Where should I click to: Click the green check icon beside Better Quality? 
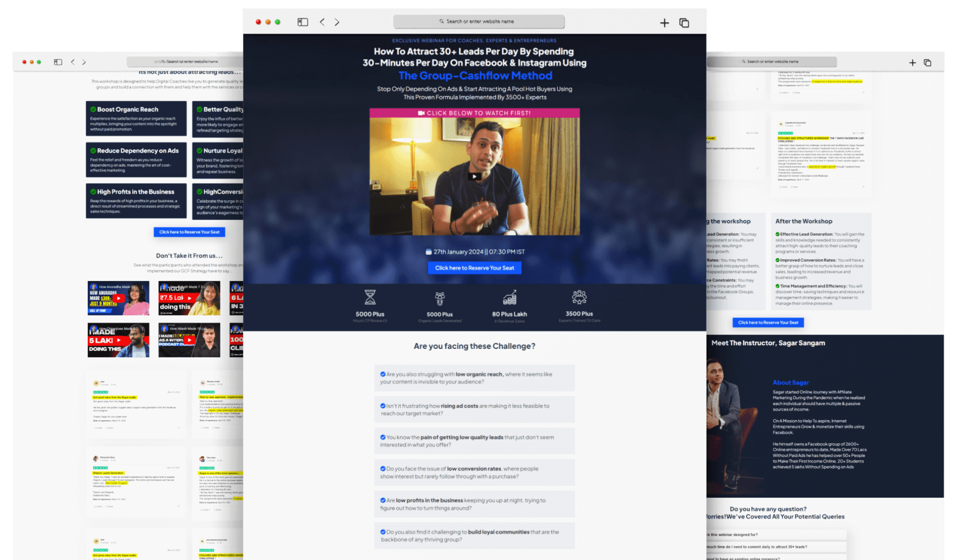click(x=200, y=109)
